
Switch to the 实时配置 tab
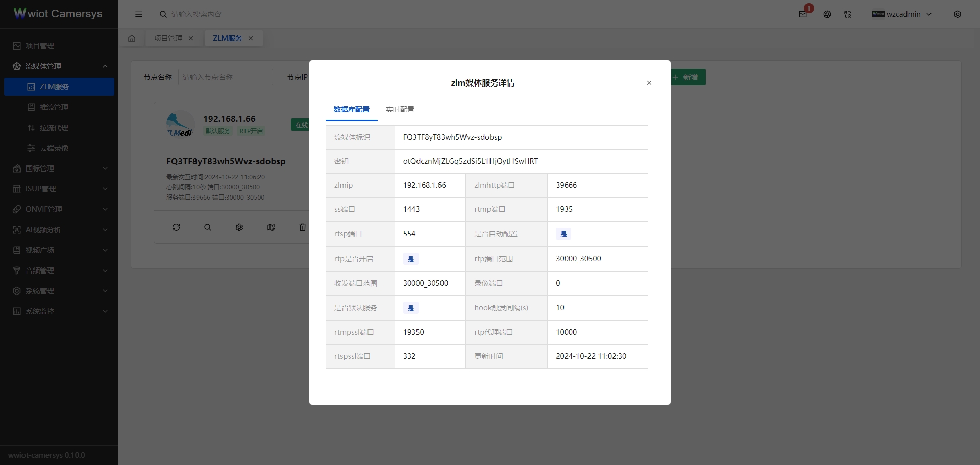click(x=400, y=109)
